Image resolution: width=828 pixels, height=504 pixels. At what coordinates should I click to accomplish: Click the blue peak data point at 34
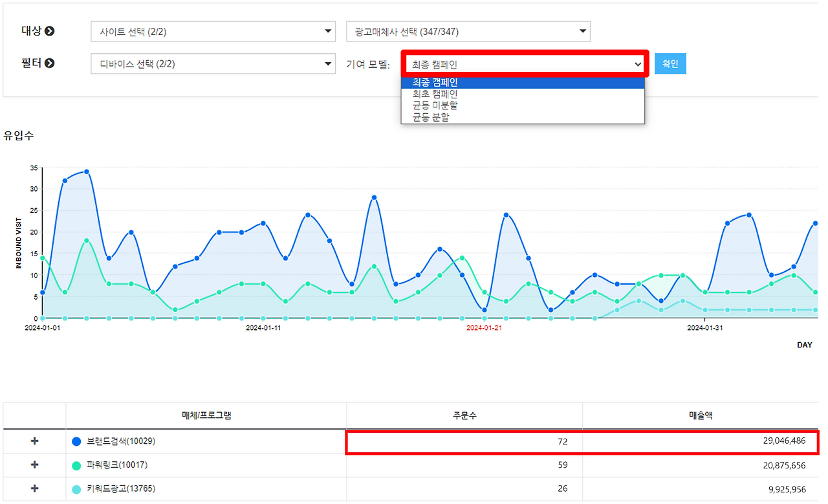click(87, 171)
